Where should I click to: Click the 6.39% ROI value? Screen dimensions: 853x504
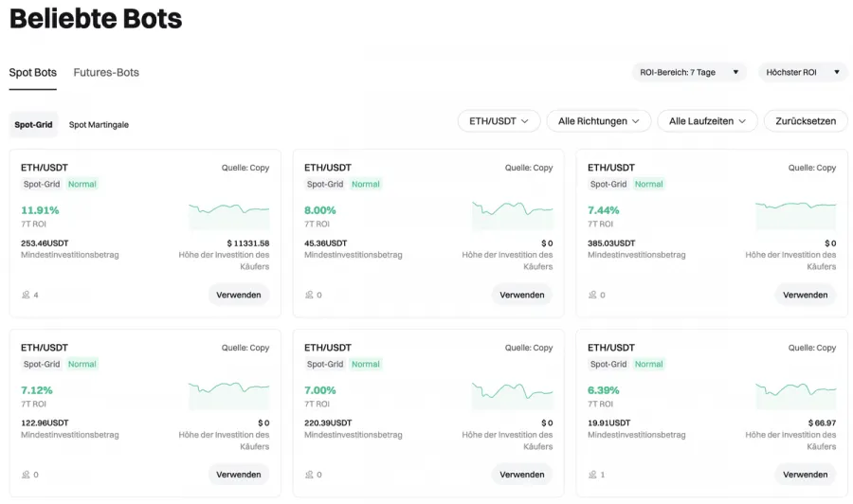click(x=604, y=390)
